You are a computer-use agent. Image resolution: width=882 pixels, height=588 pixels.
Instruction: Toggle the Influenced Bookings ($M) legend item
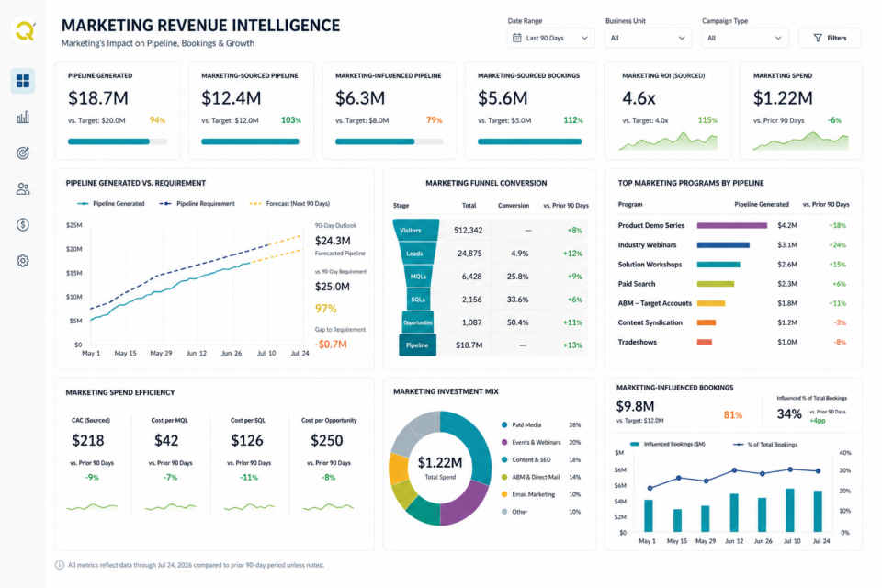[668, 444]
